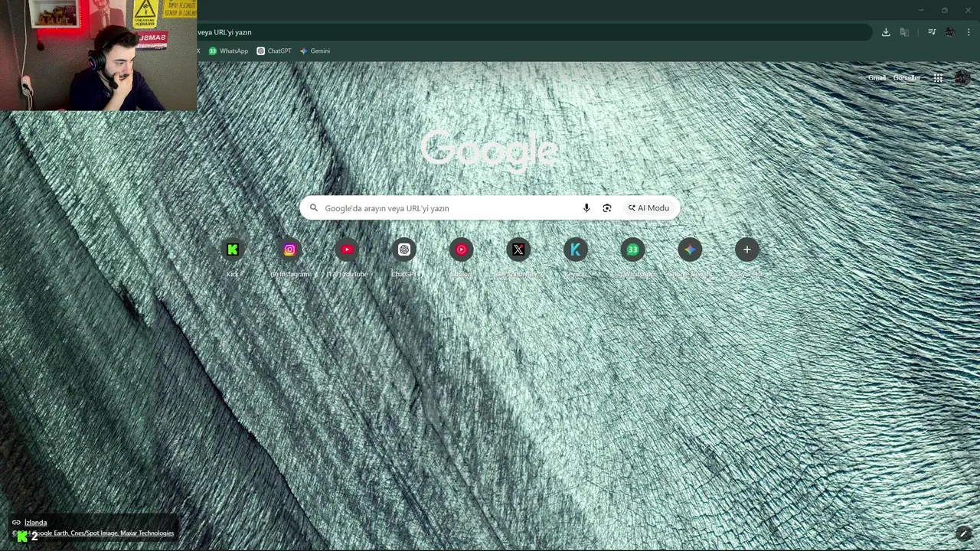Click the address bar URL field
This screenshot has width=980, height=551.
[534, 32]
